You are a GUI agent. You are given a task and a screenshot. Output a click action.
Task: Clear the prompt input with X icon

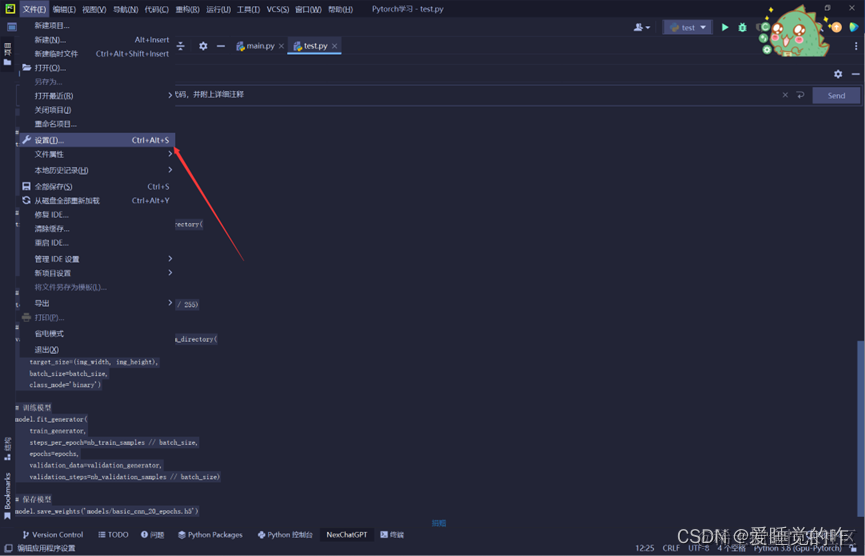point(785,95)
